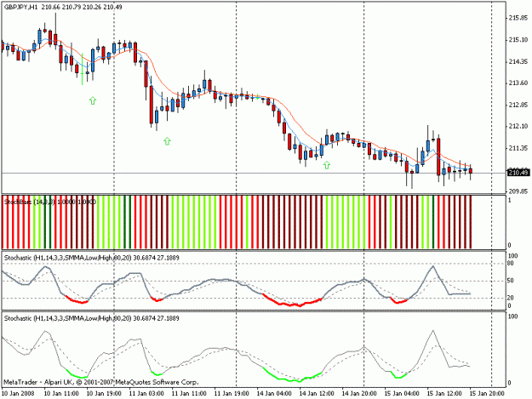Click the 213.60 price scale label
The width and height of the screenshot is (532, 399).
[518, 83]
